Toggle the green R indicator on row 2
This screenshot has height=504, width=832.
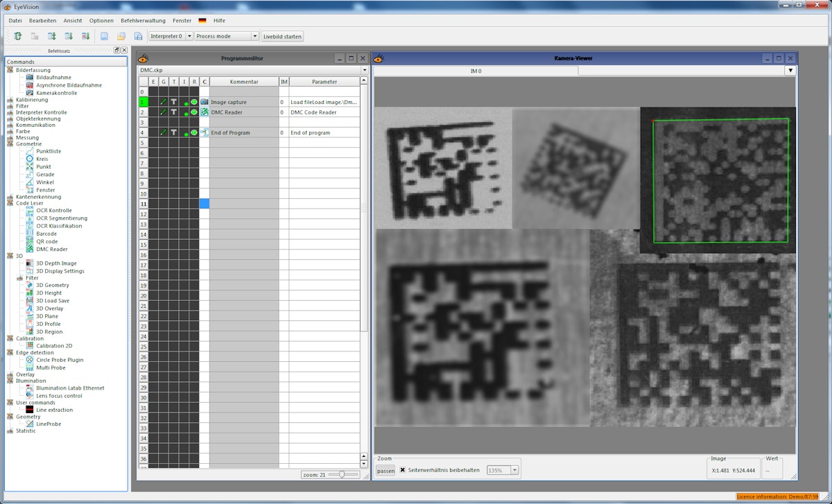click(194, 112)
